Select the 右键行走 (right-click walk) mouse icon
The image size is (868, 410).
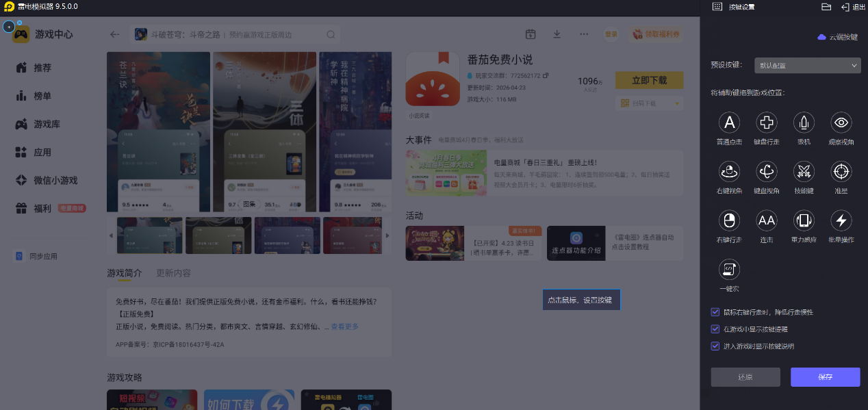[729, 220]
